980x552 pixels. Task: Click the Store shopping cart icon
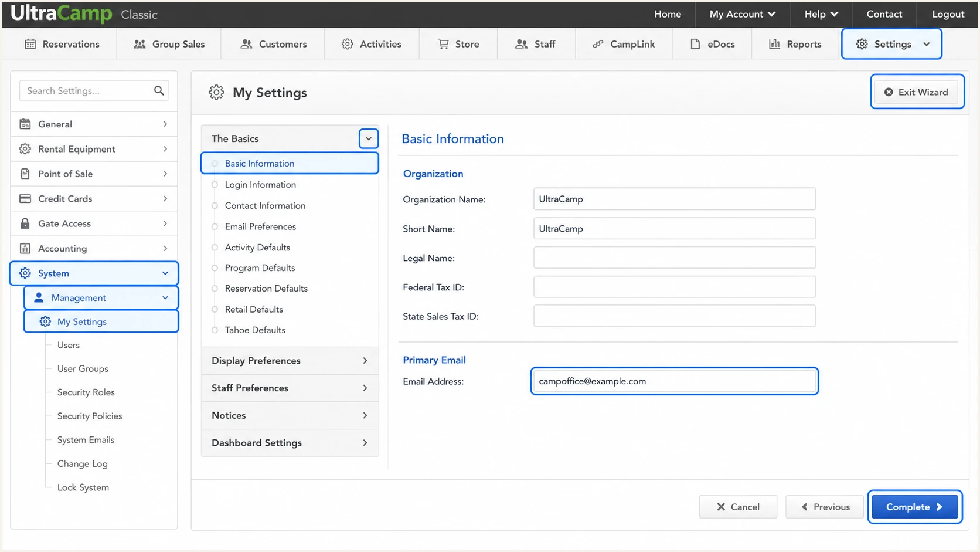click(x=443, y=44)
